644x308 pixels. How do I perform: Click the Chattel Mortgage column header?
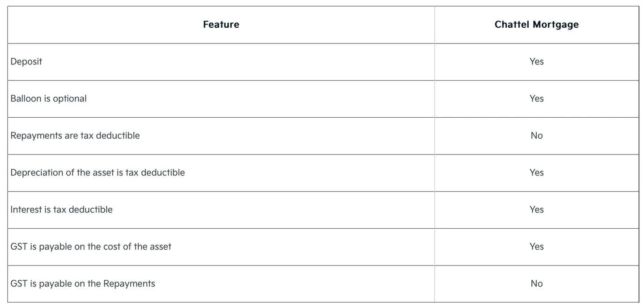point(536,25)
